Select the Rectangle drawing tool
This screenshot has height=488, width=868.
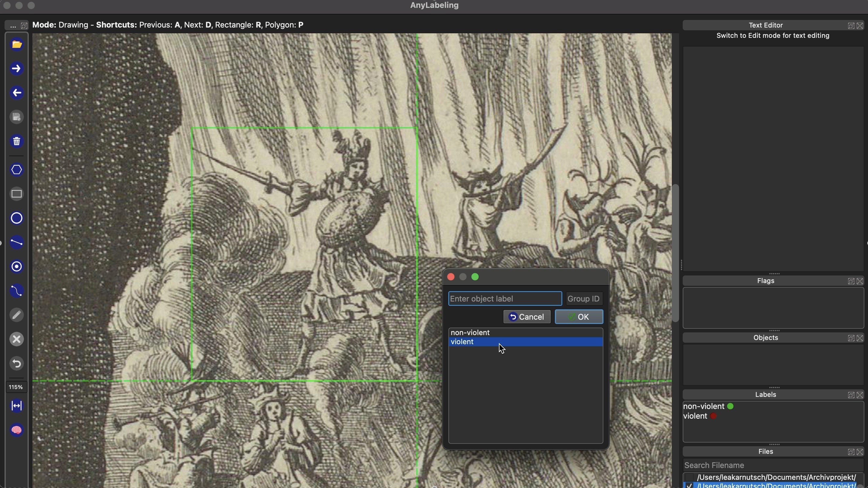(x=17, y=194)
